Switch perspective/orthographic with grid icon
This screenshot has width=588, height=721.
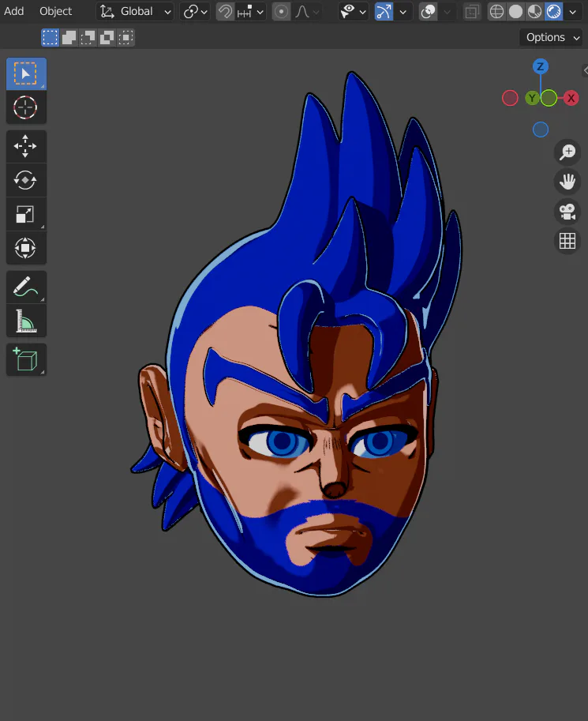click(x=567, y=241)
